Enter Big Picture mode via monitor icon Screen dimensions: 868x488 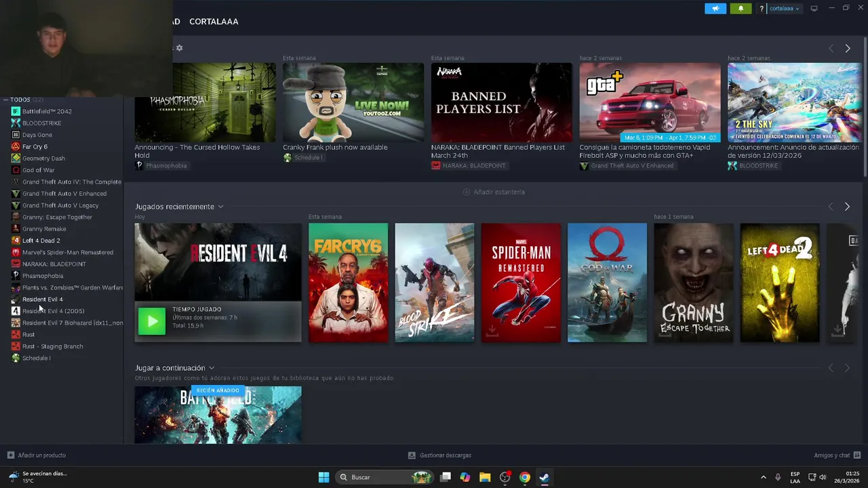coord(814,8)
